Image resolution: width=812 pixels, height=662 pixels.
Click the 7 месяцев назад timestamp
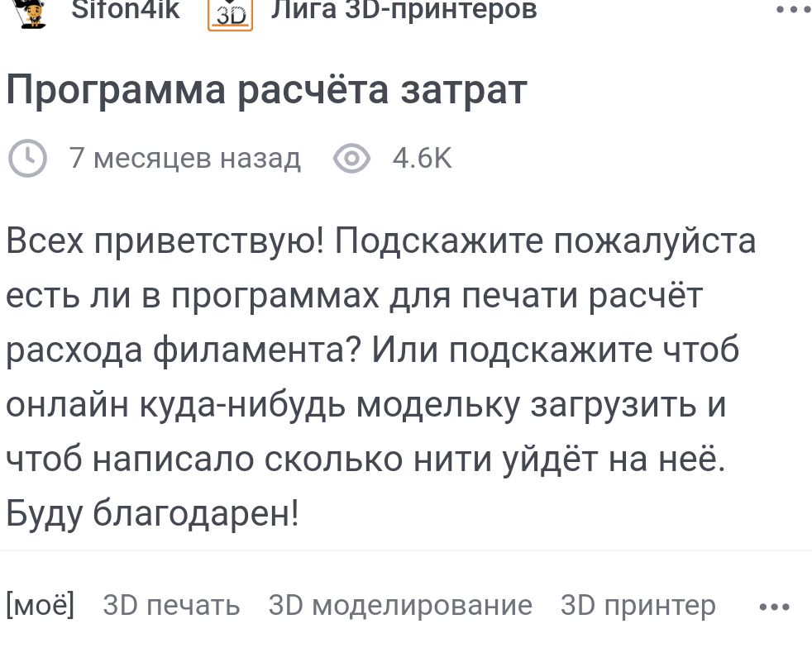(x=185, y=158)
